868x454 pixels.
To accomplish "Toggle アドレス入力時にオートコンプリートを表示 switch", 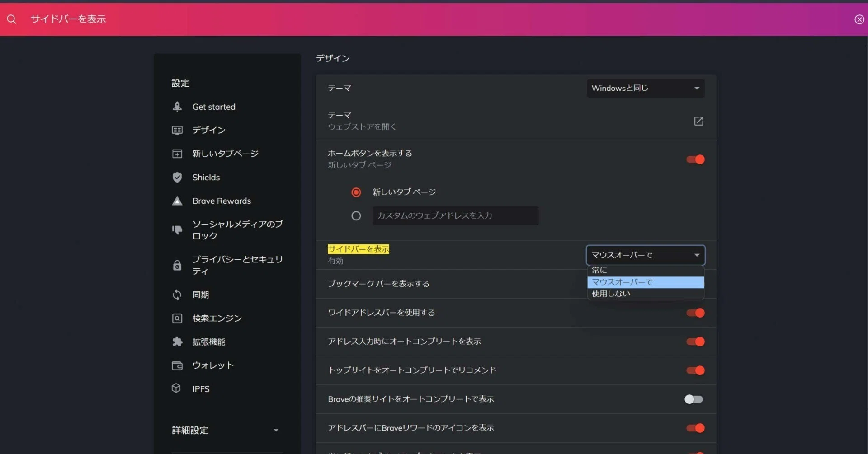I will coord(695,342).
